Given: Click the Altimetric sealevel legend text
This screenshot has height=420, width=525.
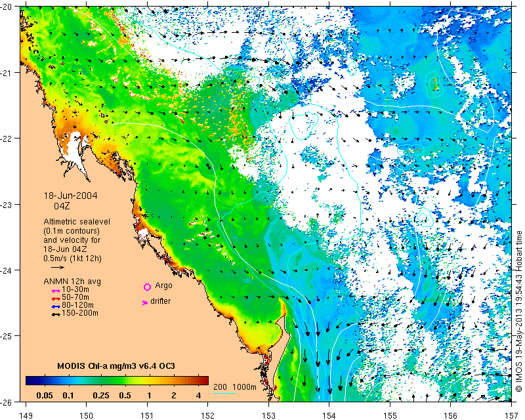Looking at the screenshot, I should pos(77,222).
